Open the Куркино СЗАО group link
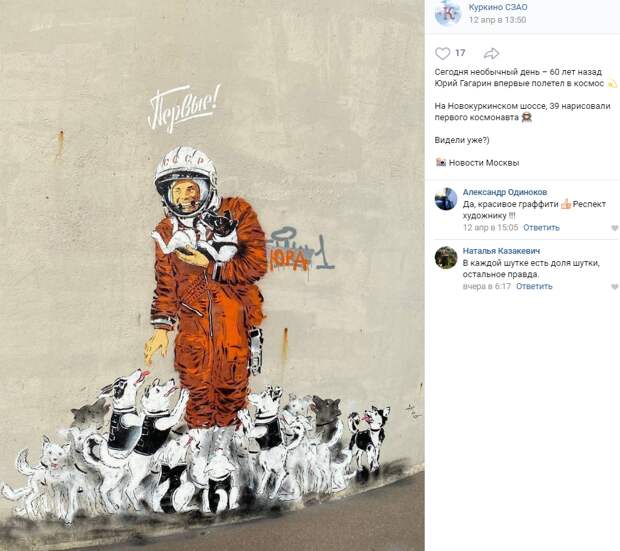The height and width of the screenshot is (551, 620). pos(498,7)
